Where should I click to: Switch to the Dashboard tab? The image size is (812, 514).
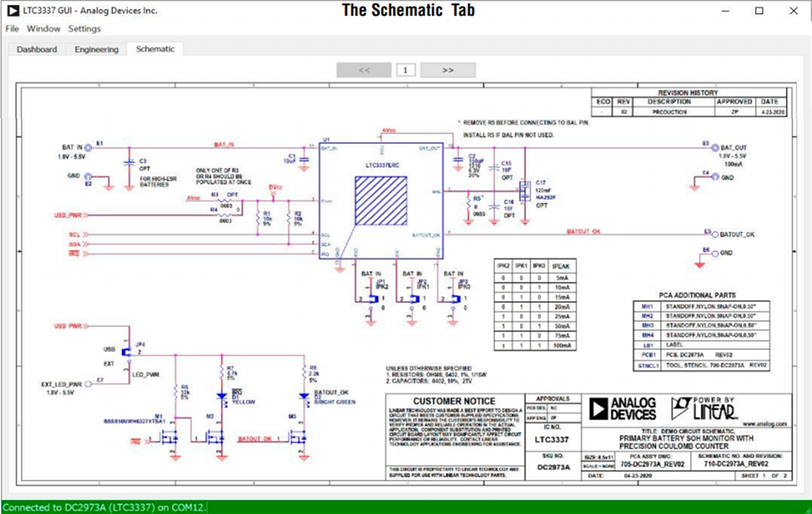[37, 49]
